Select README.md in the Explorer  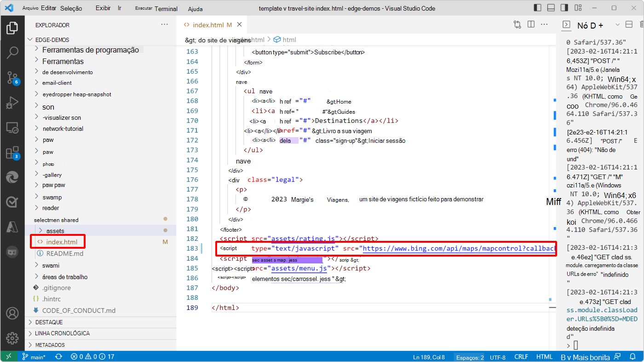point(64,252)
